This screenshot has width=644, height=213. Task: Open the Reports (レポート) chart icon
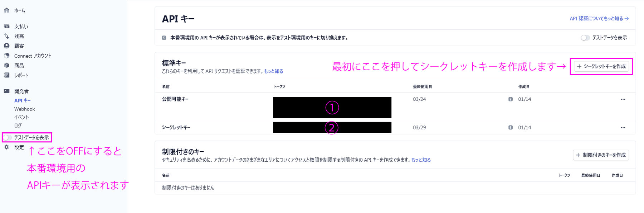(x=6, y=75)
